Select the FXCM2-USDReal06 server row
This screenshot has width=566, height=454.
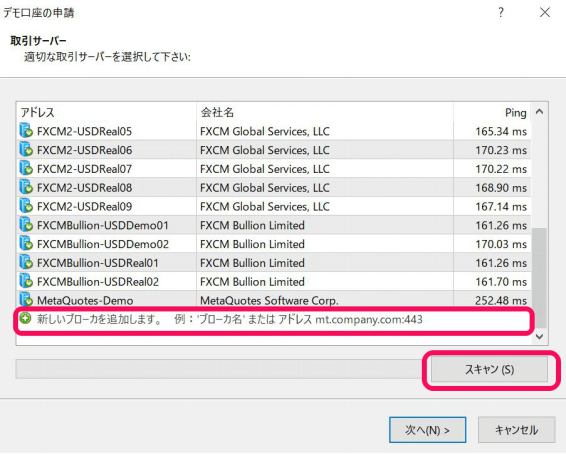274,150
